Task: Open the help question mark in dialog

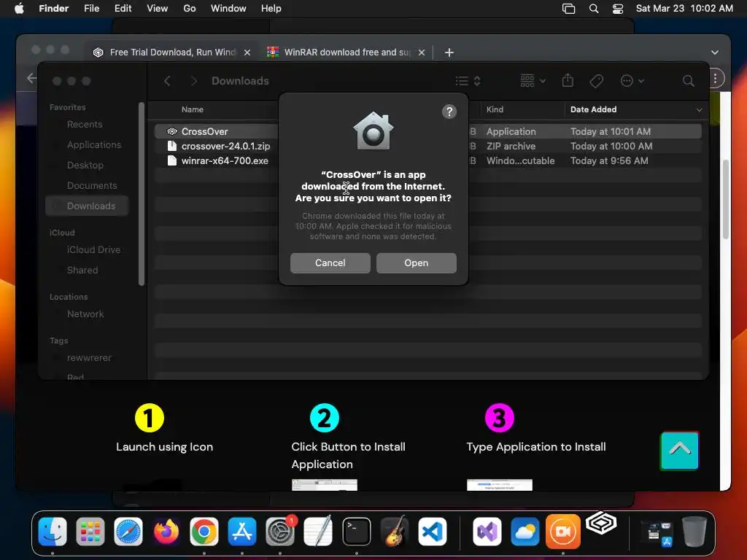Action: (x=449, y=112)
